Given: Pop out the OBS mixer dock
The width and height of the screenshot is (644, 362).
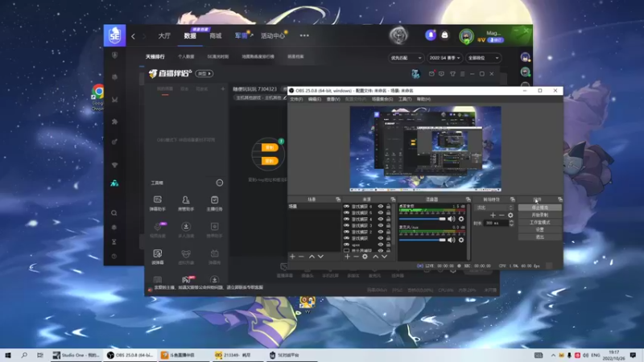Looking at the screenshot, I should (468, 200).
